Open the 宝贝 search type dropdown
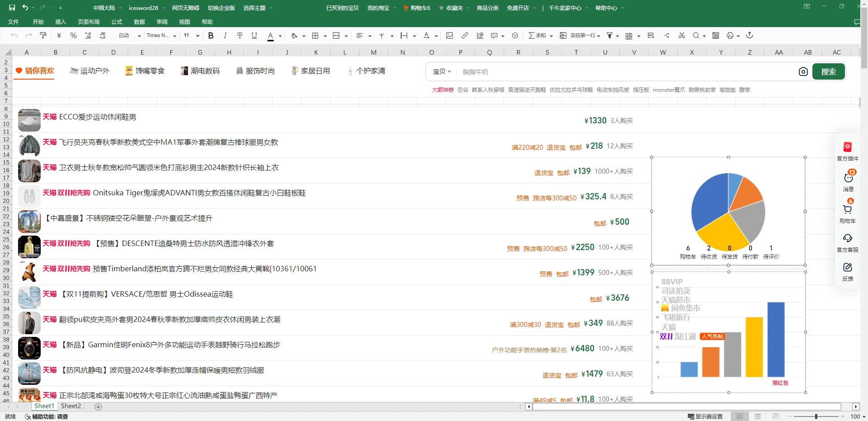The height and width of the screenshot is (421, 868). click(442, 71)
